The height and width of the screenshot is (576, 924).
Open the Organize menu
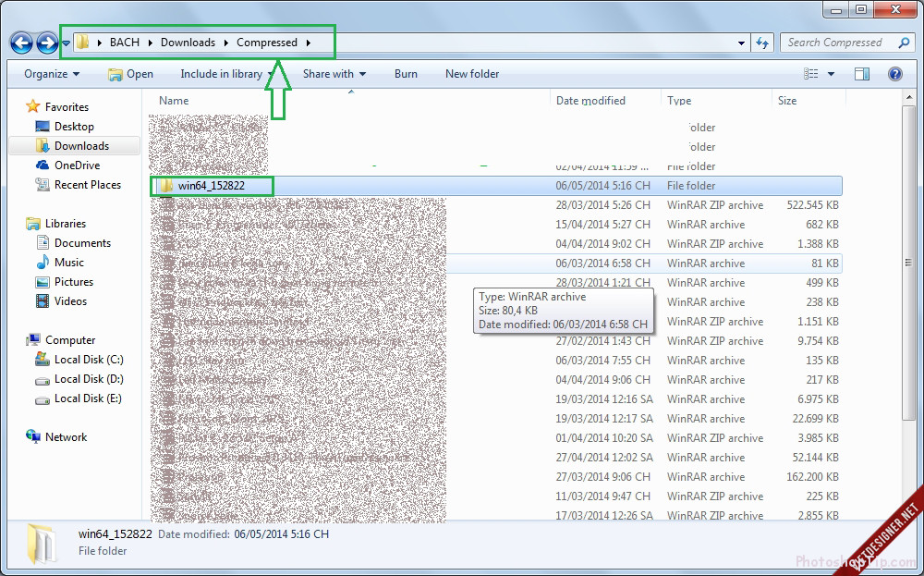pyautogui.click(x=51, y=74)
